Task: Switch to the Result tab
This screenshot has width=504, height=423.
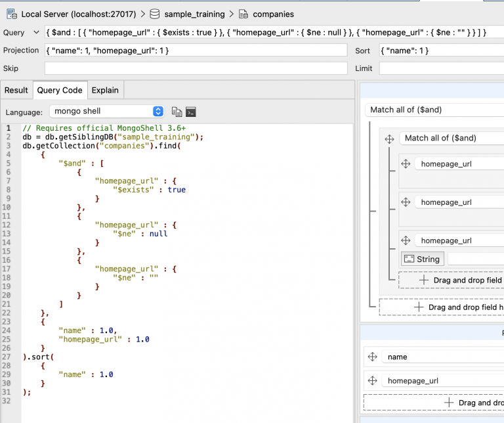Action: pos(16,91)
